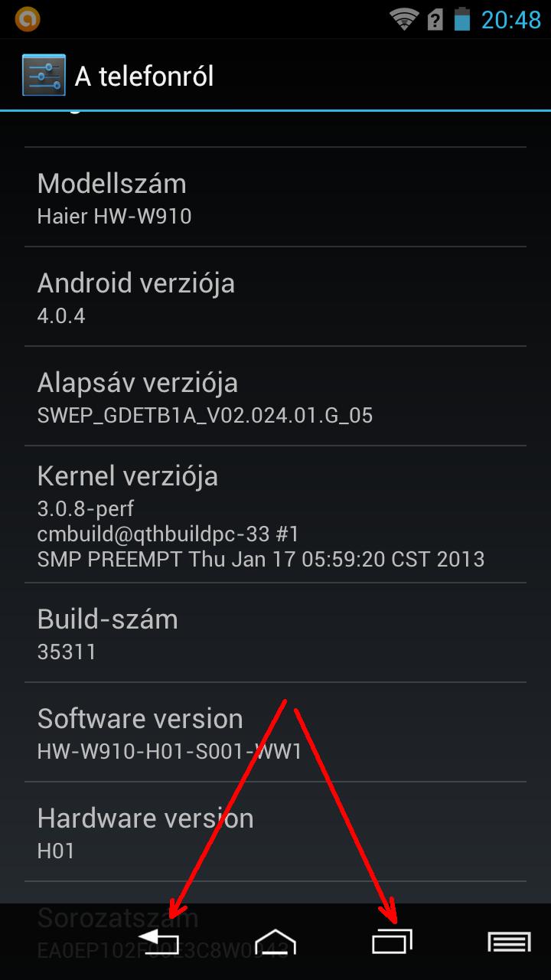
Task: Open the three-line Menu button
Action: click(x=509, y=941)
